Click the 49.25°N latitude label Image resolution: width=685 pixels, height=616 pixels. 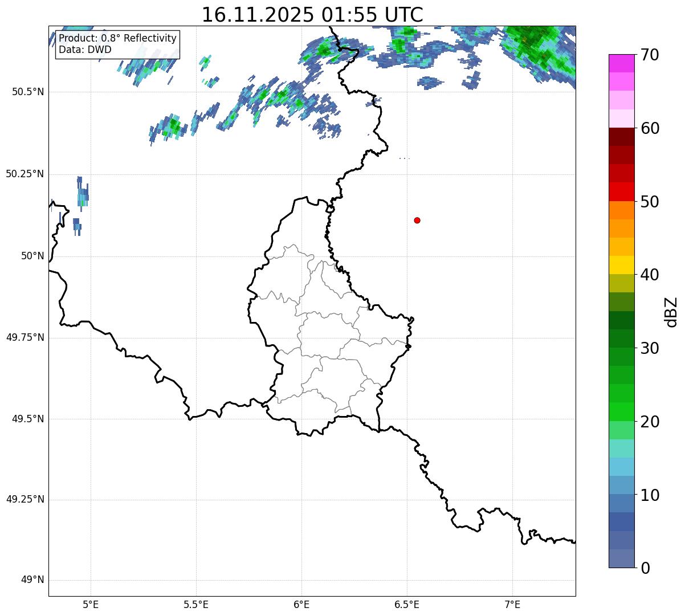coord(25,499)
